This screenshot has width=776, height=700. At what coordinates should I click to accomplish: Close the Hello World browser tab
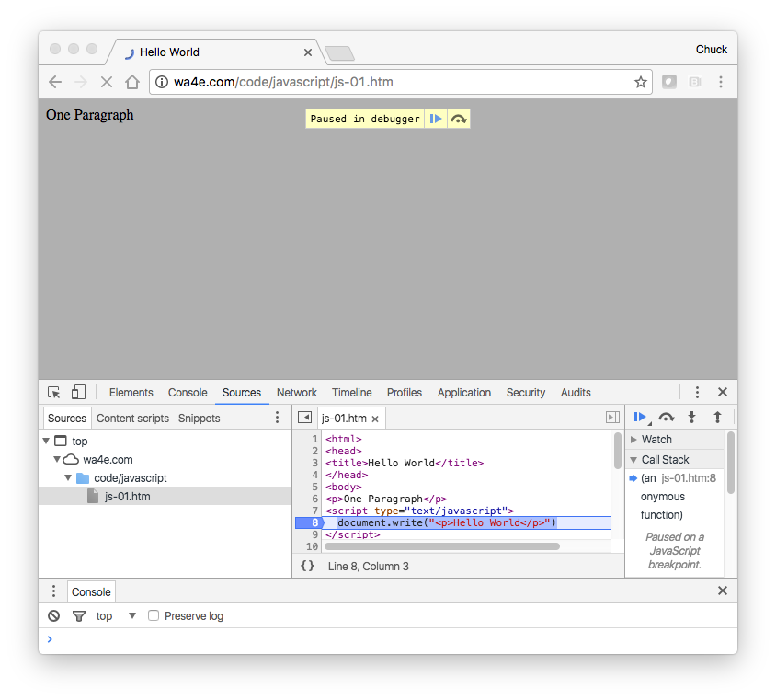308,52
